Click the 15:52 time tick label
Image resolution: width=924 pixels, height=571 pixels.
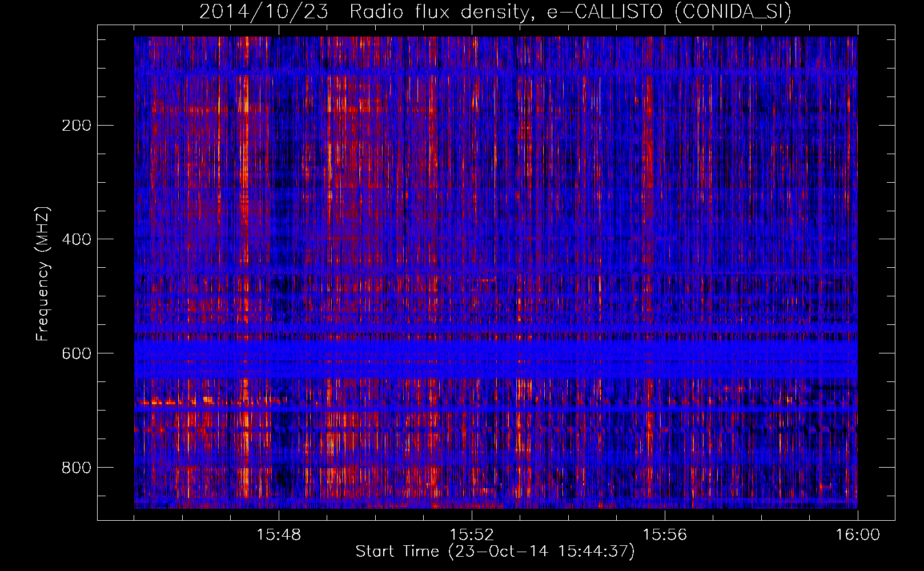(x=472, y=535)
